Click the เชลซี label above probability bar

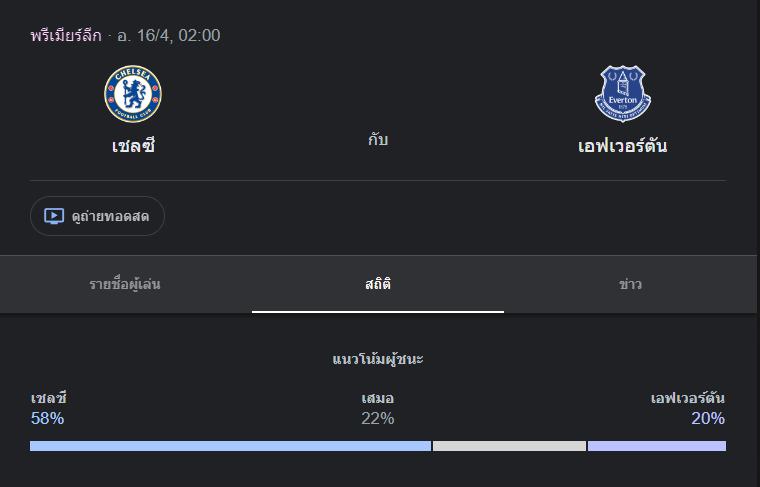click(48, 398)
